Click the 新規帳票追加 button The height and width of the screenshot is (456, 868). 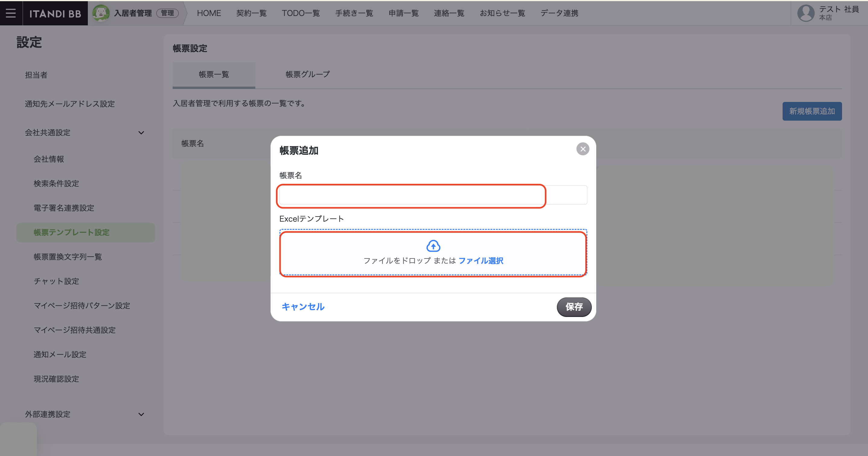coord(812,111)
